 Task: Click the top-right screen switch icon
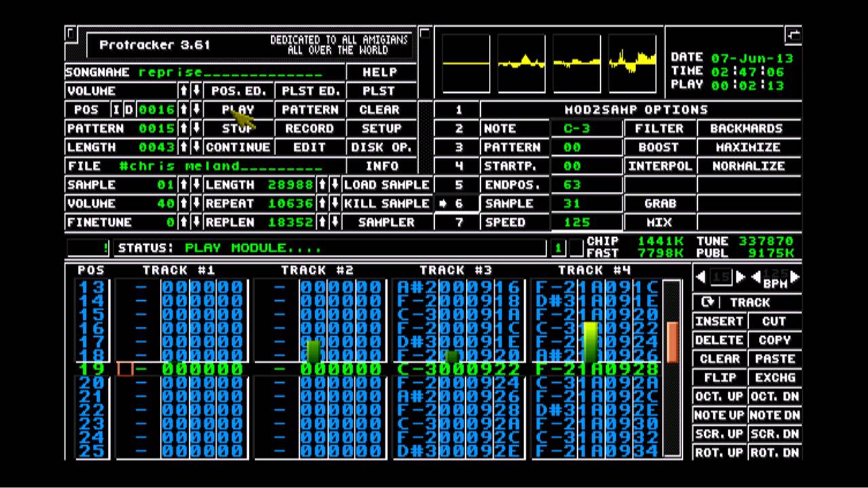tap(793, 34)
